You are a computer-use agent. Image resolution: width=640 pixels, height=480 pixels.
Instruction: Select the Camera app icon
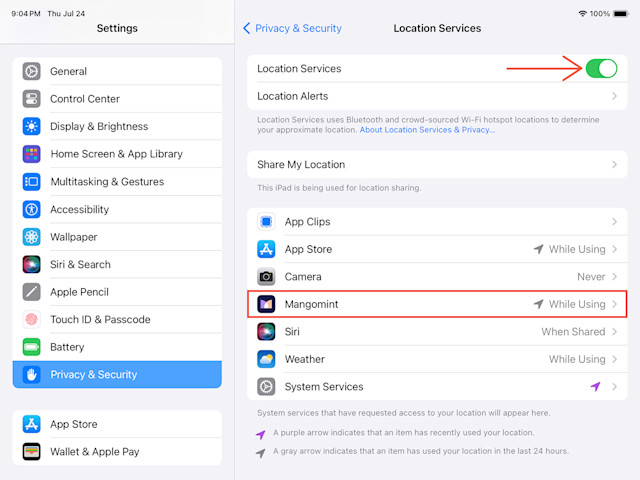coord(266,277)
